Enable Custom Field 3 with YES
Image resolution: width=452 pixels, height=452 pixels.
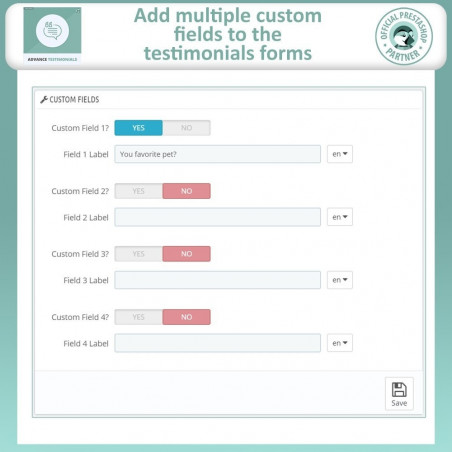point(139,254)
